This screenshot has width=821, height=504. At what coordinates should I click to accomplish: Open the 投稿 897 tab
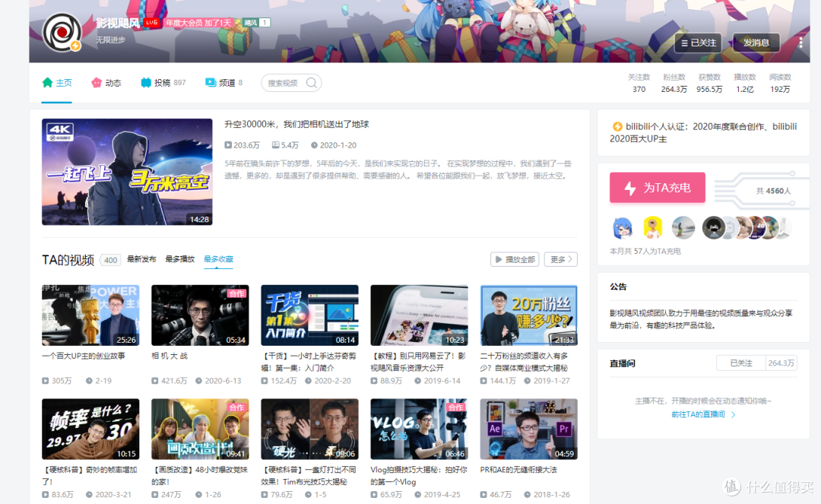(163, 83)
